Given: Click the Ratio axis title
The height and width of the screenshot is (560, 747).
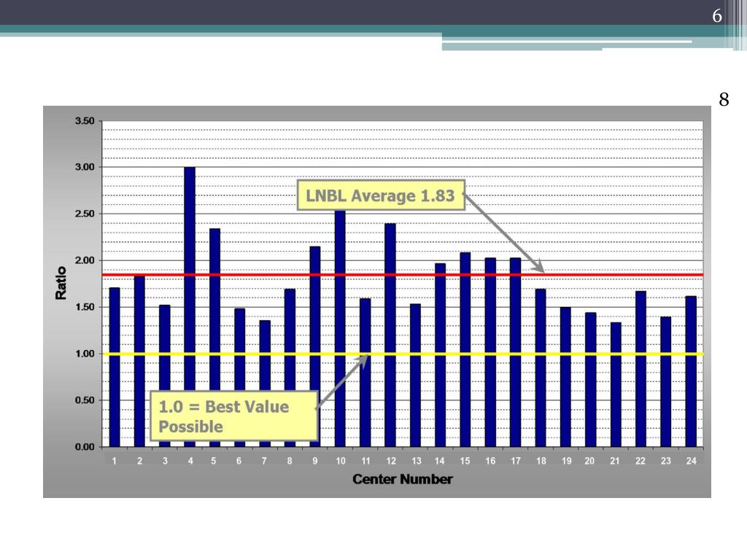Looking at the screenshot, I should (61, 283).
